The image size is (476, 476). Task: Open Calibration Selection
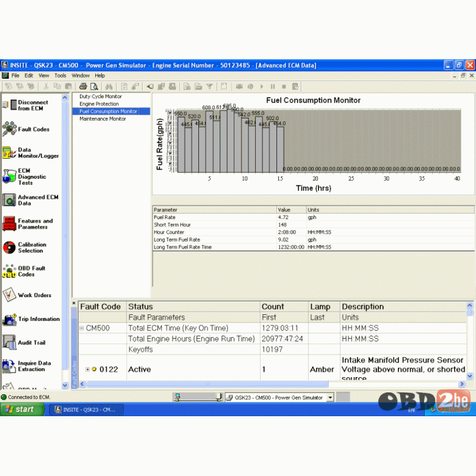pyautogui.click(x=25, y=247)
